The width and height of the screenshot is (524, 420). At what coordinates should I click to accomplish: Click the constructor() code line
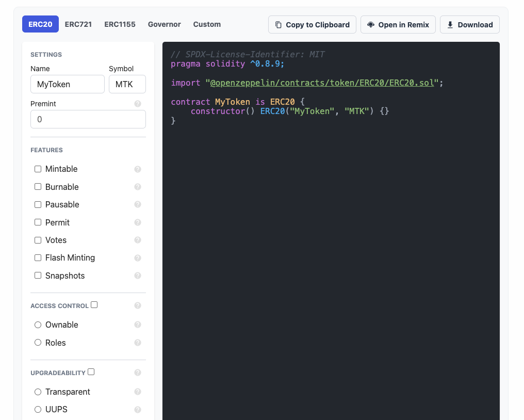tap(290, 111)
